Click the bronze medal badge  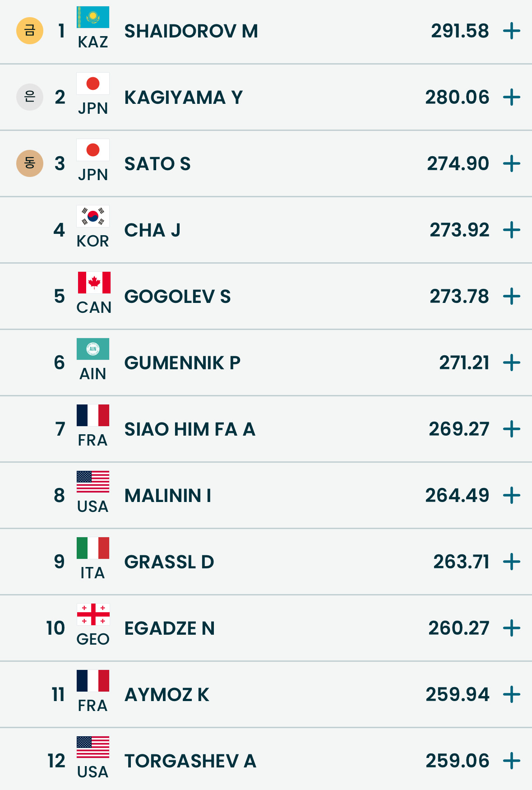point(30,163)
